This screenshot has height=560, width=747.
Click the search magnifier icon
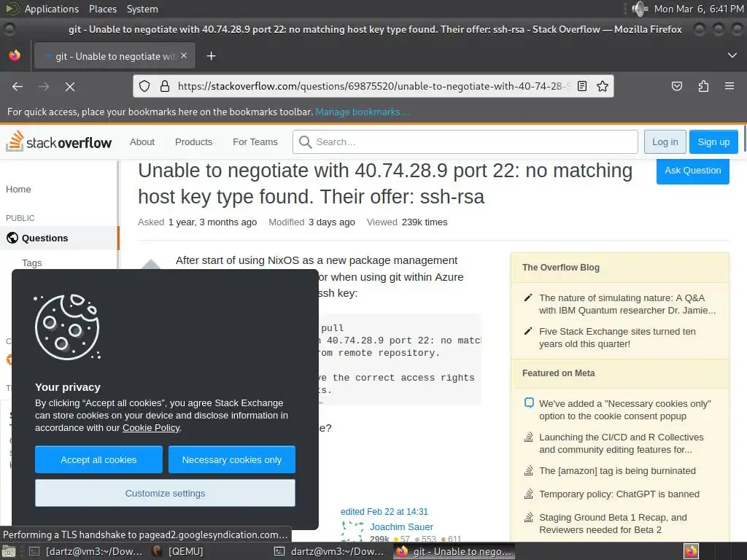(x=305, y=142)
